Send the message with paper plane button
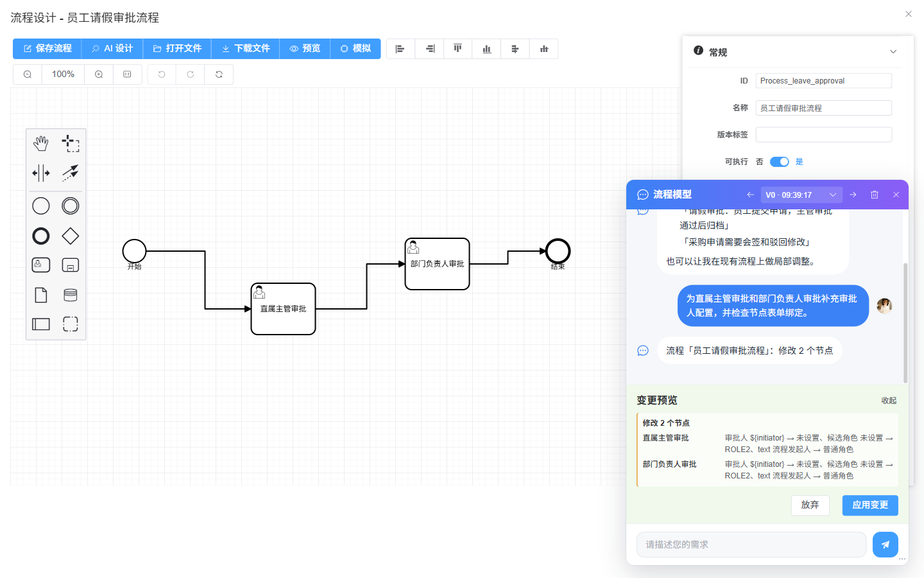 point(886,545)
